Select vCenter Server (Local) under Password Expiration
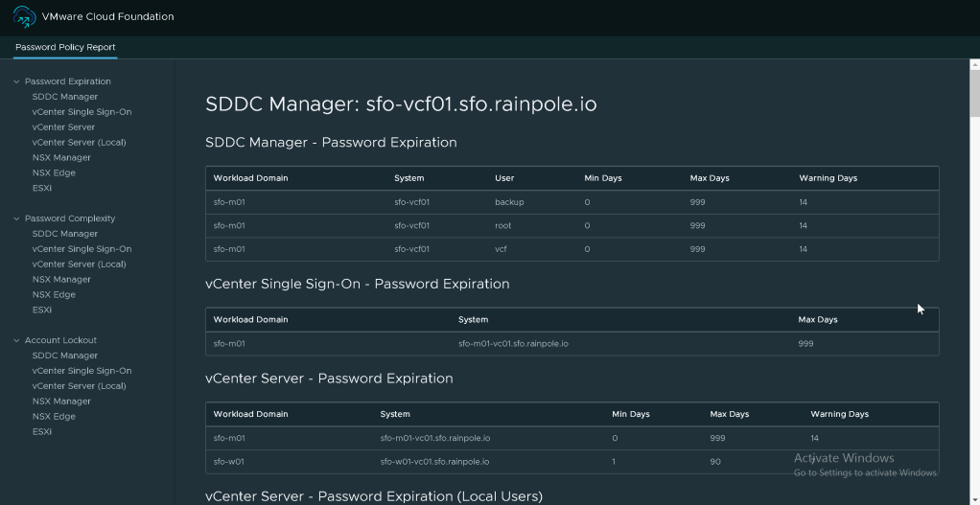 click(79, 143)
